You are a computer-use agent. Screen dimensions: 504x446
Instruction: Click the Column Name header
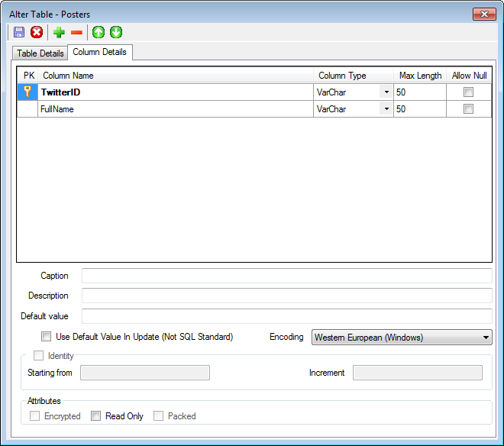click(176, 76)
